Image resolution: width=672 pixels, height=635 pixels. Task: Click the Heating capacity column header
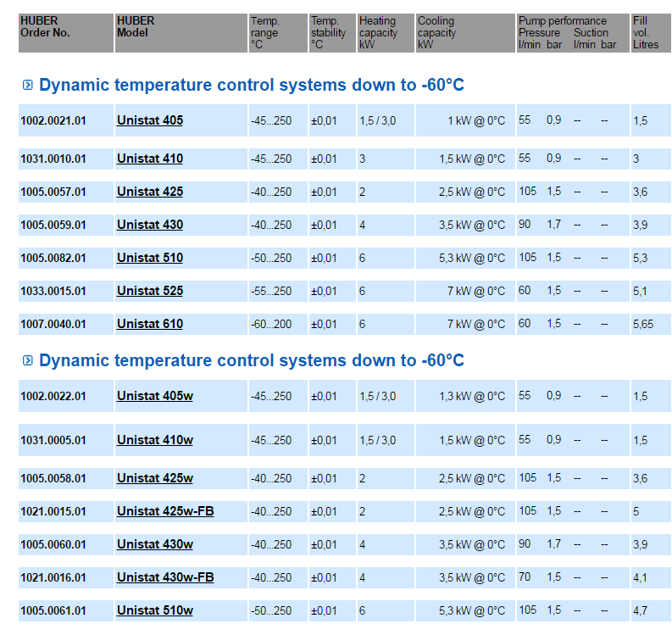point(386,33)
